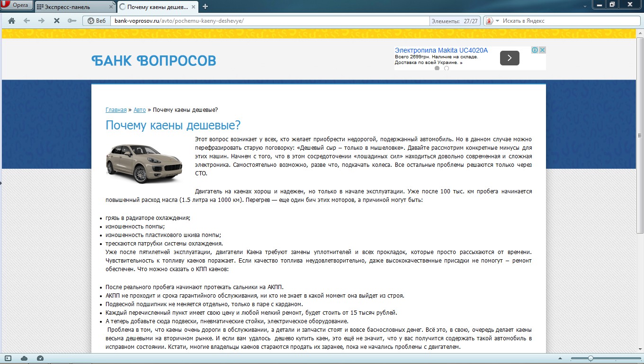Close the Makita advertisement
The image size is (644, 364).
[x=542, y=50]
